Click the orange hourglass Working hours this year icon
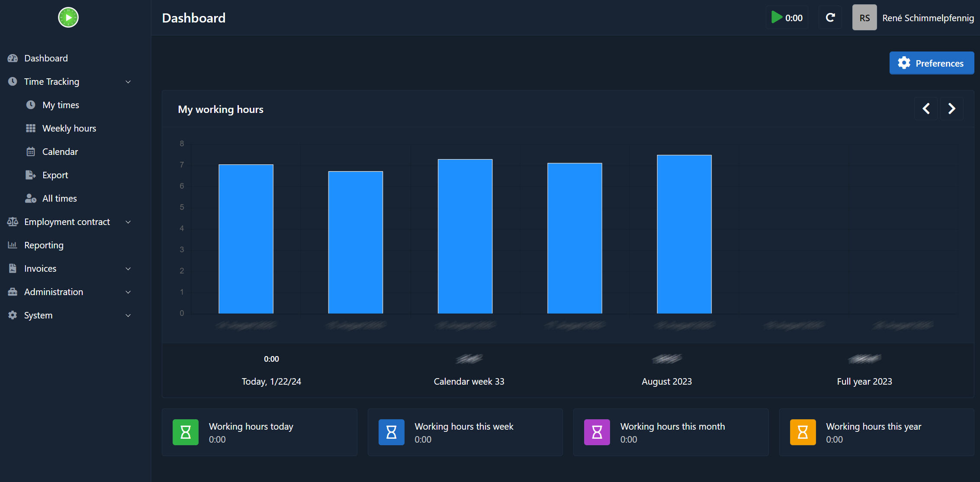This screenshot has width=980, height=482. (x=803, y=432)
